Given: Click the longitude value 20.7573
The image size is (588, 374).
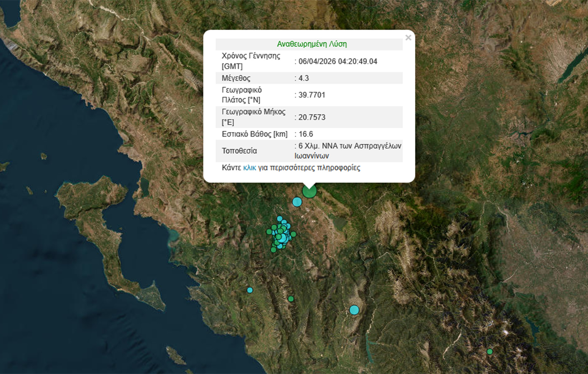Looking at the screenshot, I should coord(312,117).
